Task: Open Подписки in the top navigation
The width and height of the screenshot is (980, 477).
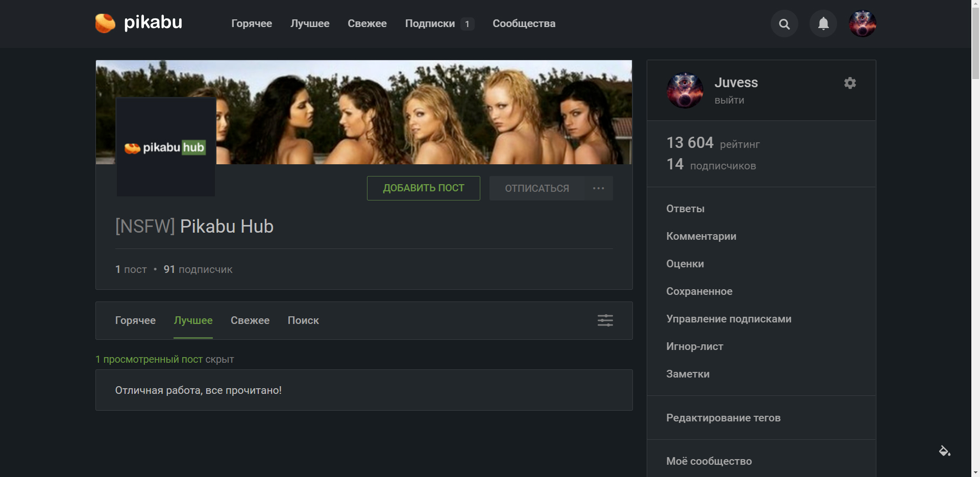Action: click(x=430, y=23)
